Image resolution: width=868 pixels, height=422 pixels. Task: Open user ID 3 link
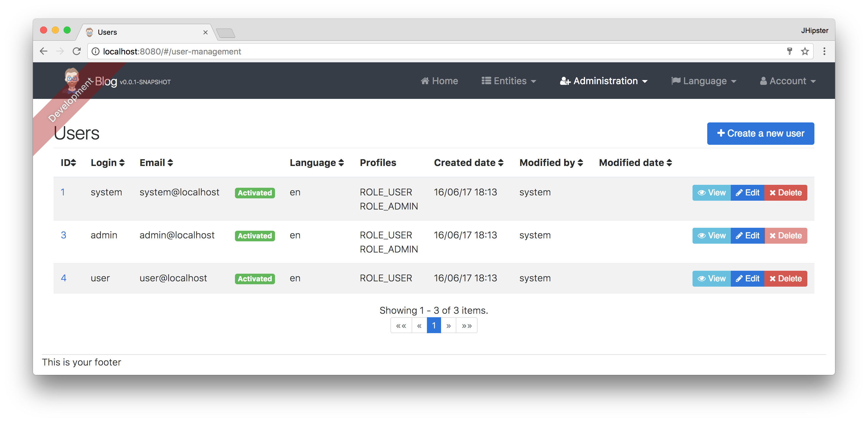[x=63, y=235]
